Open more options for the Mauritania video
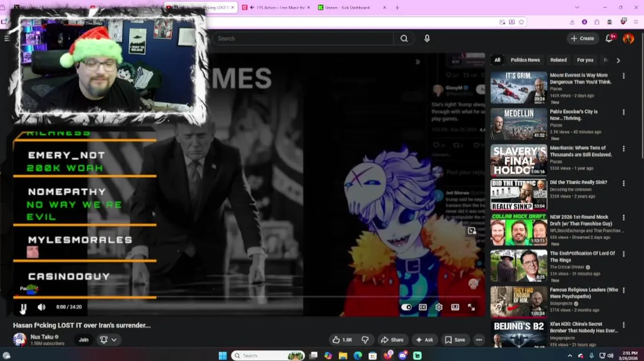 tap(623, 149)
